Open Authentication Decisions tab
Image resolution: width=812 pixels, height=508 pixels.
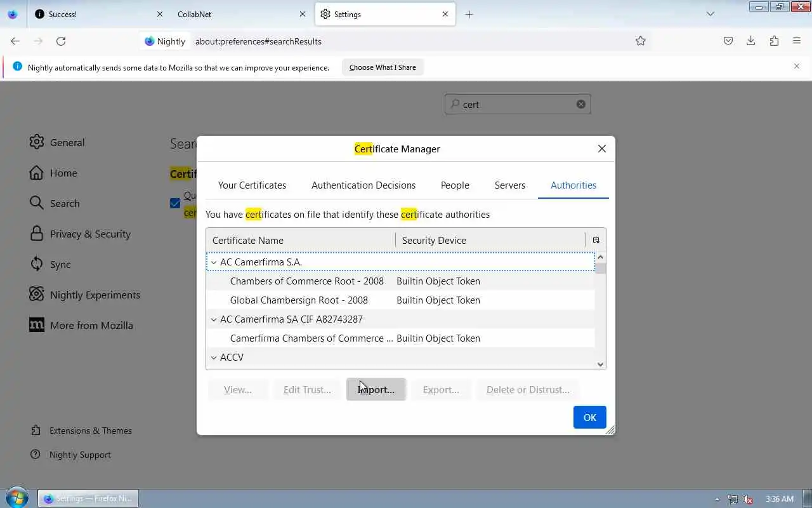tap(363, 185)
